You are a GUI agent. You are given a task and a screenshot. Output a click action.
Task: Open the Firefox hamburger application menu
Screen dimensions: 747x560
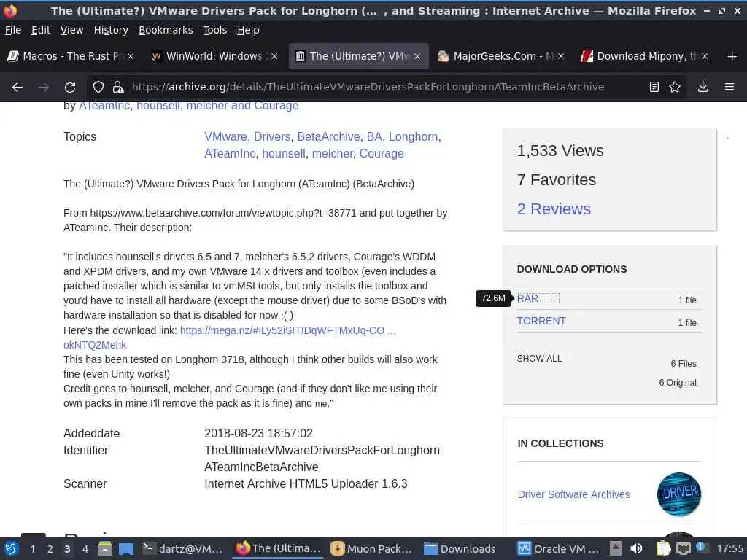(729, 87)
